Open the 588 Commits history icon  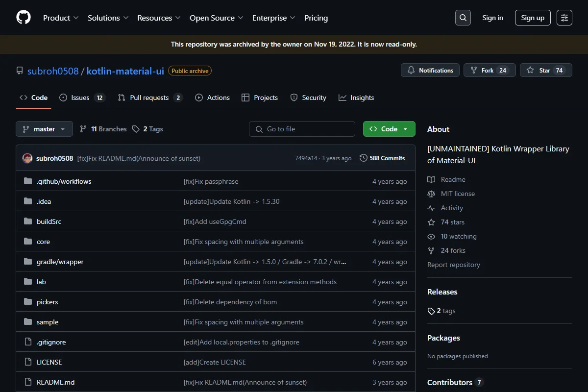coord(363,158)
